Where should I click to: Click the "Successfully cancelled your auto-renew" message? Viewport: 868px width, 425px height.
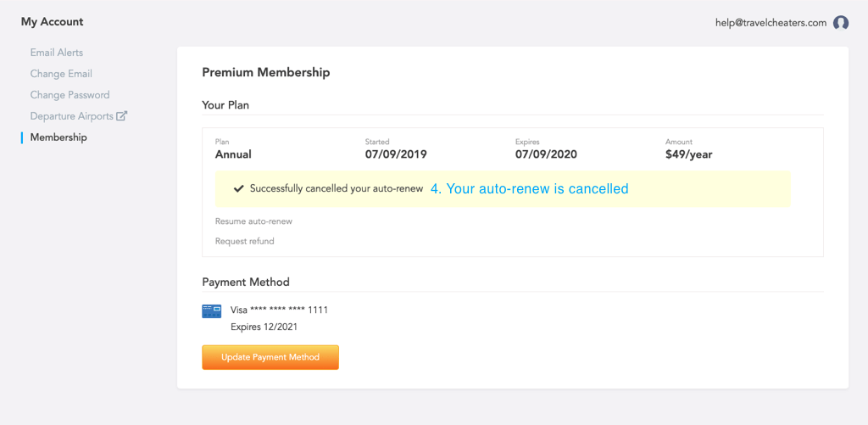click(x=337, y=188)
